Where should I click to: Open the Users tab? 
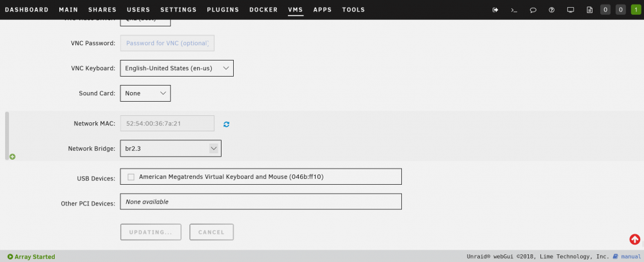pos(138,10)
